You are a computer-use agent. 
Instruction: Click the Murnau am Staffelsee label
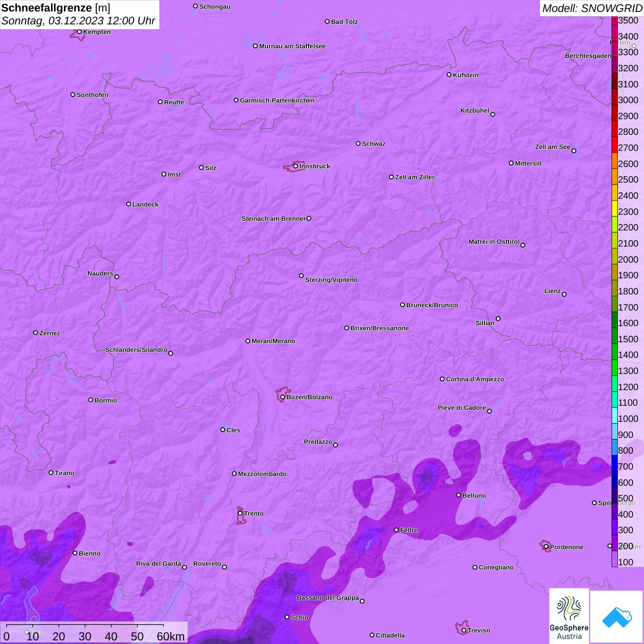click(292, 46)
